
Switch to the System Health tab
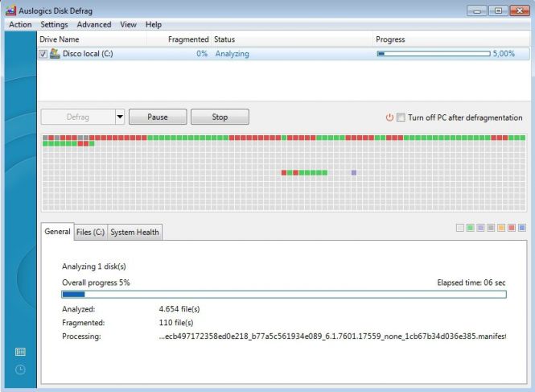pos(134,232)
